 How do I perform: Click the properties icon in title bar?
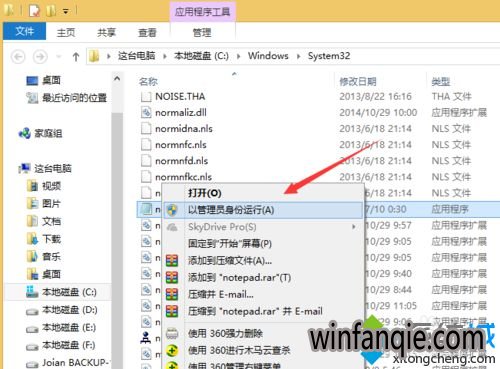(x=34, y=11)
